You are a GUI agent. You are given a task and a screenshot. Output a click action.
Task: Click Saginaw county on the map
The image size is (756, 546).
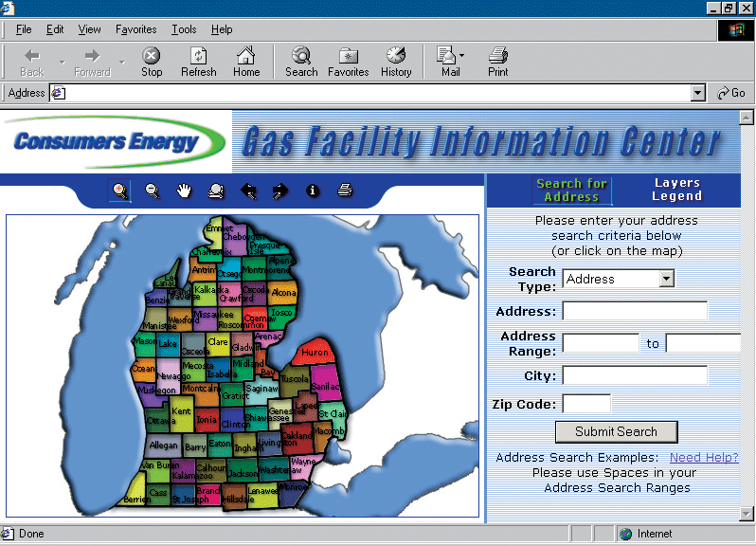[x=261, y=389]
